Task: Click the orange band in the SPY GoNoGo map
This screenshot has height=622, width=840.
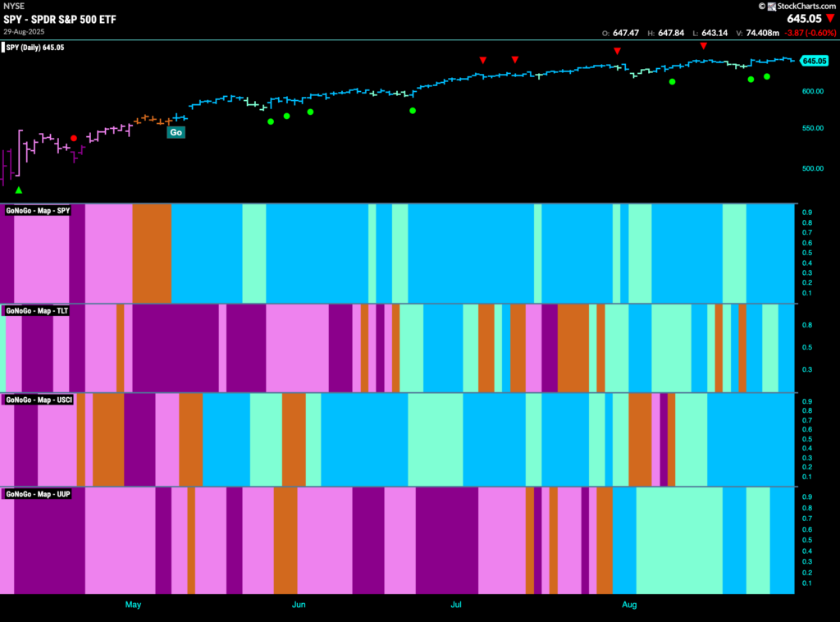Action: coord(152,254)
